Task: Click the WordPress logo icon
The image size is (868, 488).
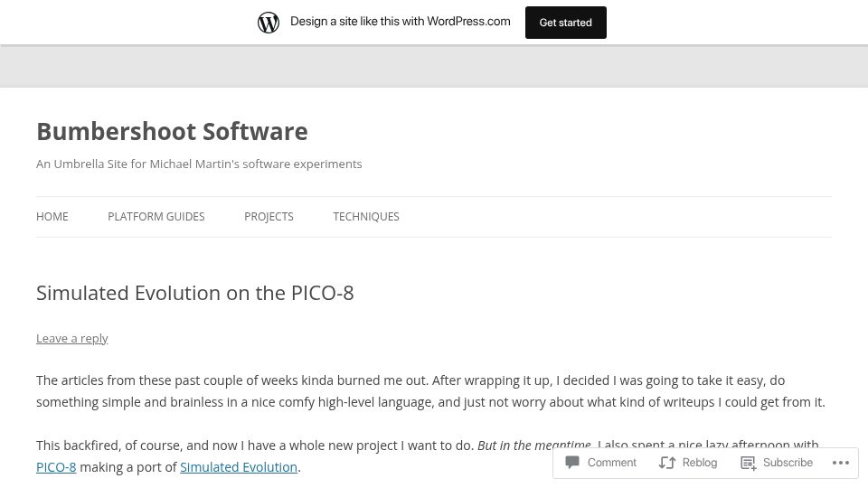Action: 269,23
